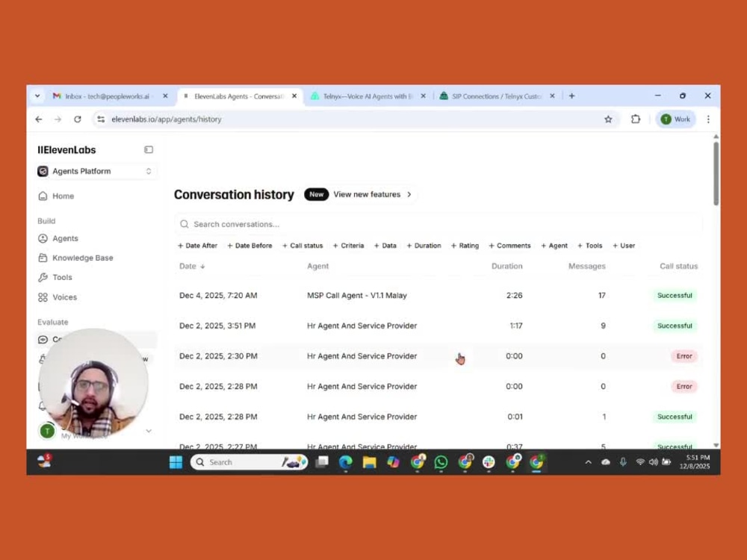Open File Explorer from taskbar
Viewport: 747px width, 560px height.
[x=369, y=462]
